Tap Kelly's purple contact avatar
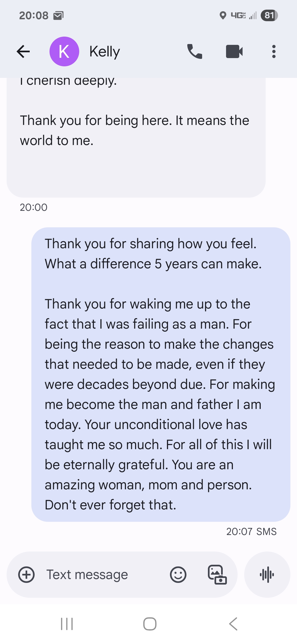This screenshot has width=297, height=644. [64, 51]
